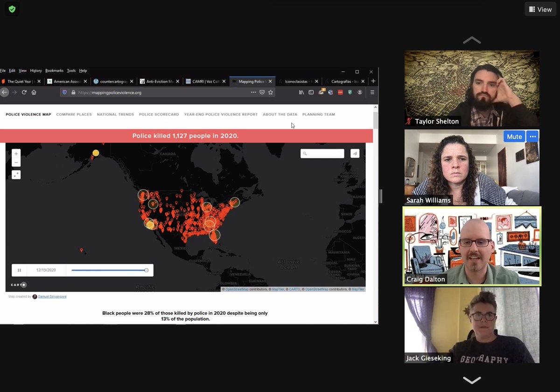Viewport: 560px width, 392px height.
Task: Close the Mapping Police Violence tab
Action: (270, 82)
